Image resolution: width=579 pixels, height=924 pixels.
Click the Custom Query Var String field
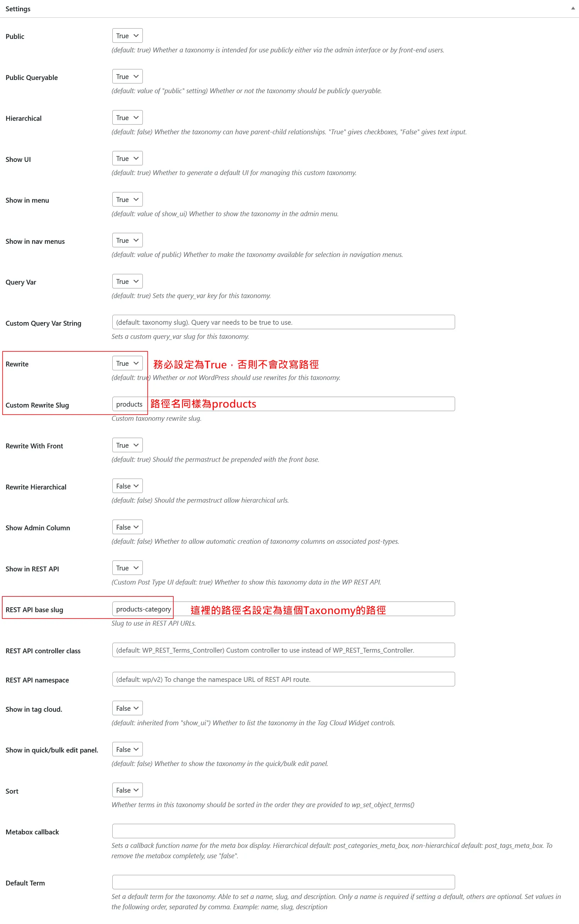pos(283,323)
